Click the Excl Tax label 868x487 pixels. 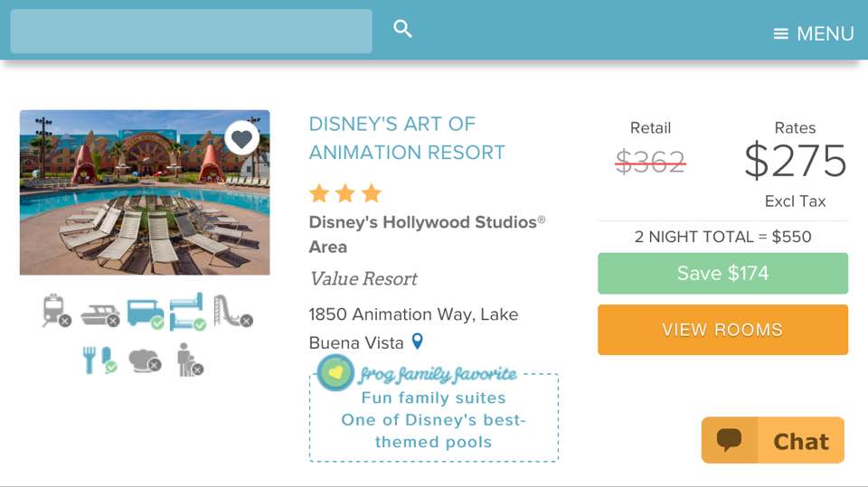(795, 201)
